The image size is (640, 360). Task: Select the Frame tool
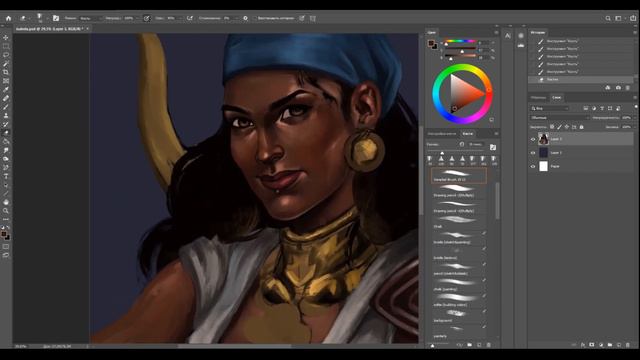6,81
